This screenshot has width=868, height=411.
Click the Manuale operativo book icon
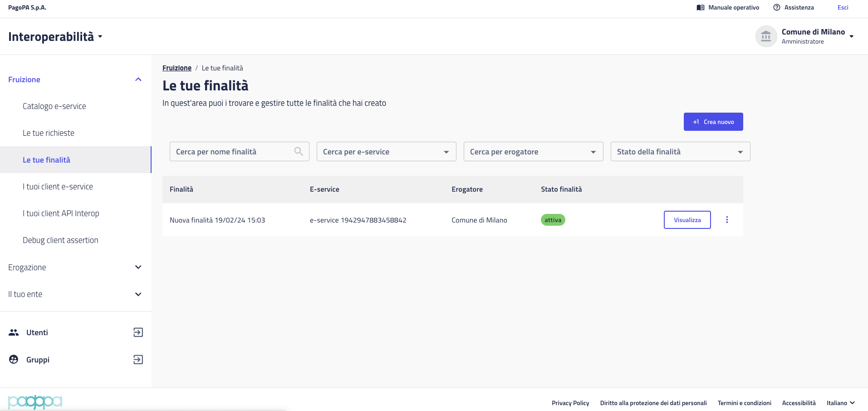(x=701, y=8)
